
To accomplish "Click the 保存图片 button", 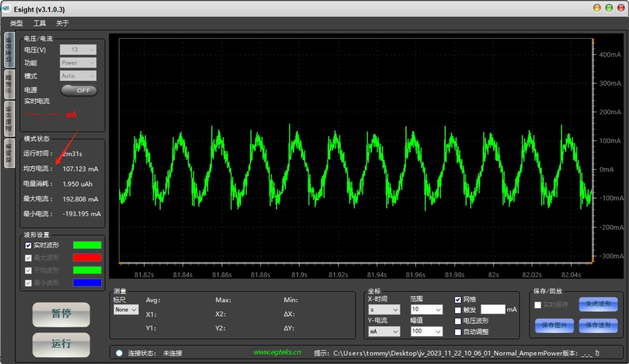I will point(554,325).
